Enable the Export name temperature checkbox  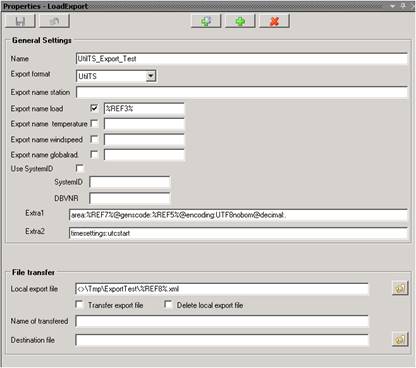tap(94, 124)
